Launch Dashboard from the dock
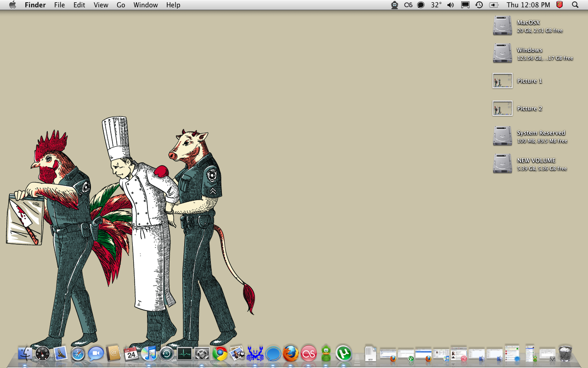 pos(43,354)
